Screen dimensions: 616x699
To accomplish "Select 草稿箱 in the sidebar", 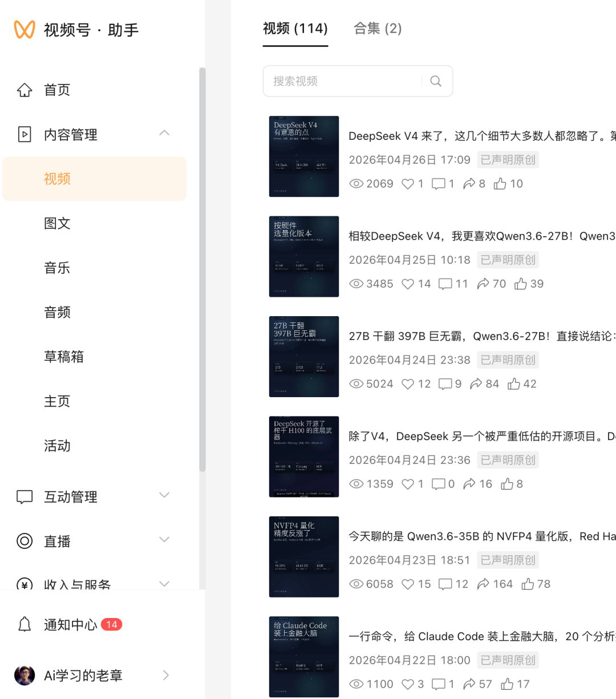I will pyautogui.click(x=57, y=357).
